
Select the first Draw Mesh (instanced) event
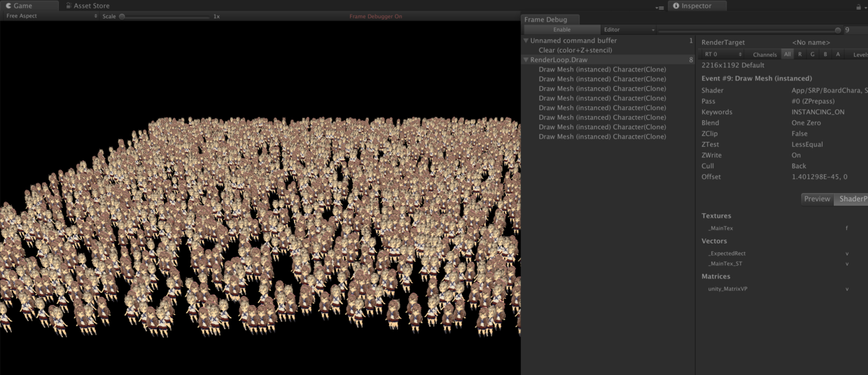(x=602, y=69)
